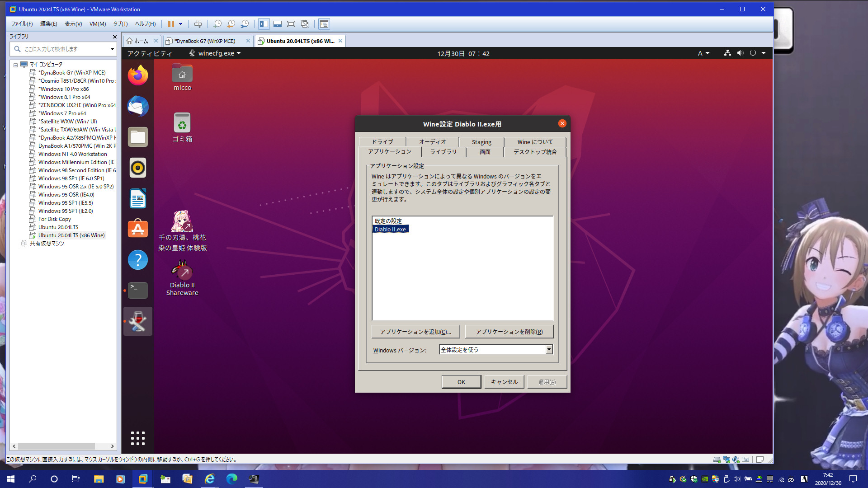Open Rhythmbox from the Ubuntu dock
Viewport: 868px width, 488px height.
[138, 168]
